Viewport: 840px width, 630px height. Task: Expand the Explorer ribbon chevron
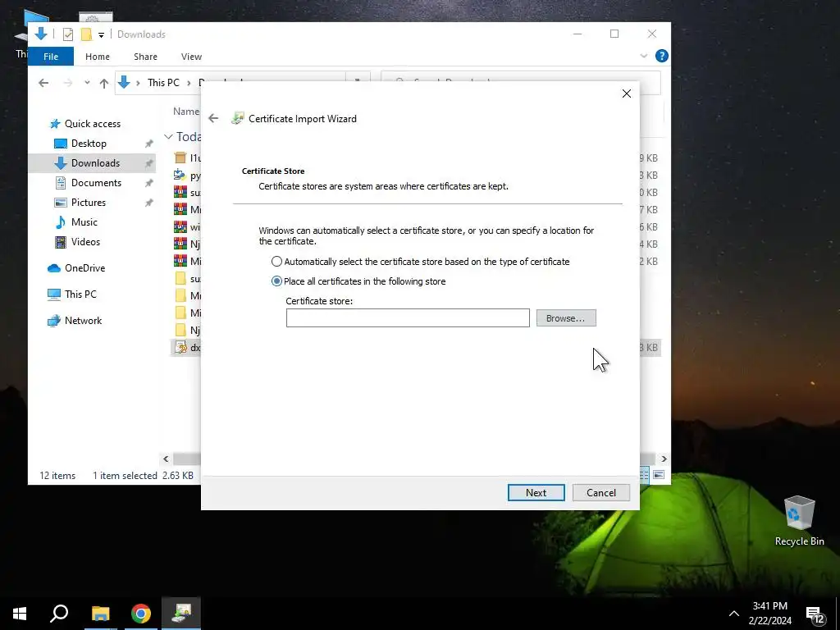pos(643,56)
